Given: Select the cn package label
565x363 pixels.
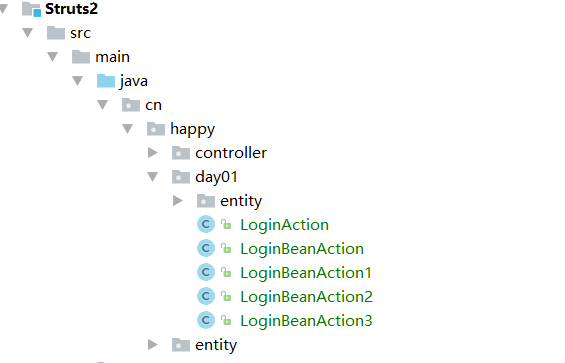Looking at the screenshot, I should (154, 105).
